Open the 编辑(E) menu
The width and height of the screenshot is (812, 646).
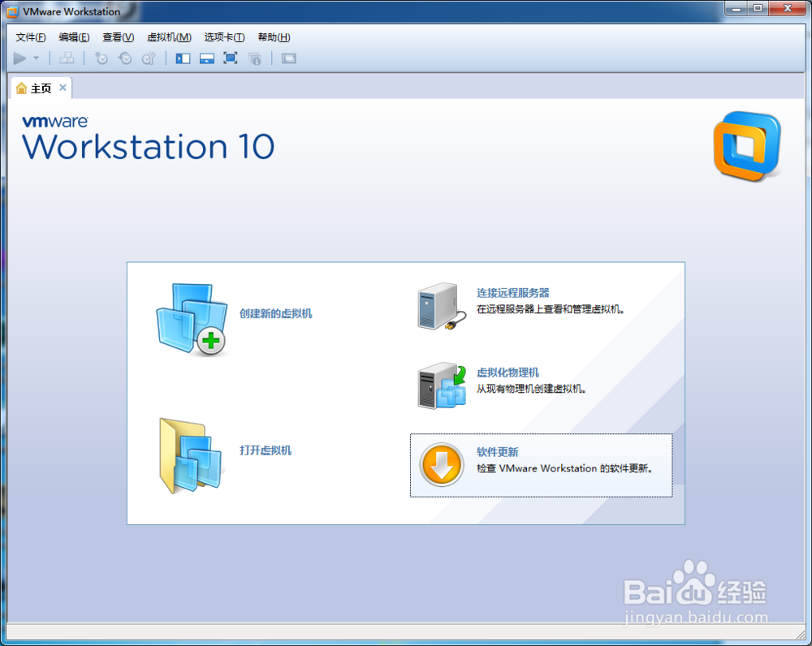click(x=74, y=37)
